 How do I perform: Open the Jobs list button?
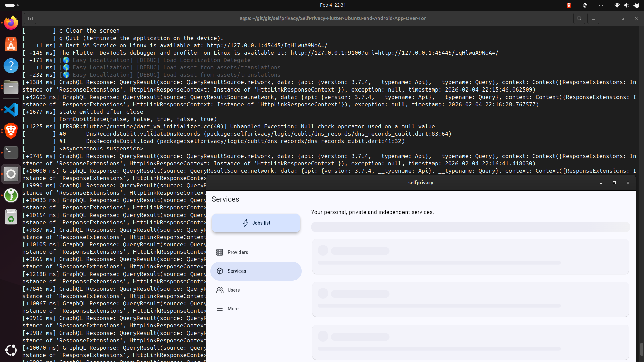pos(256,223)
